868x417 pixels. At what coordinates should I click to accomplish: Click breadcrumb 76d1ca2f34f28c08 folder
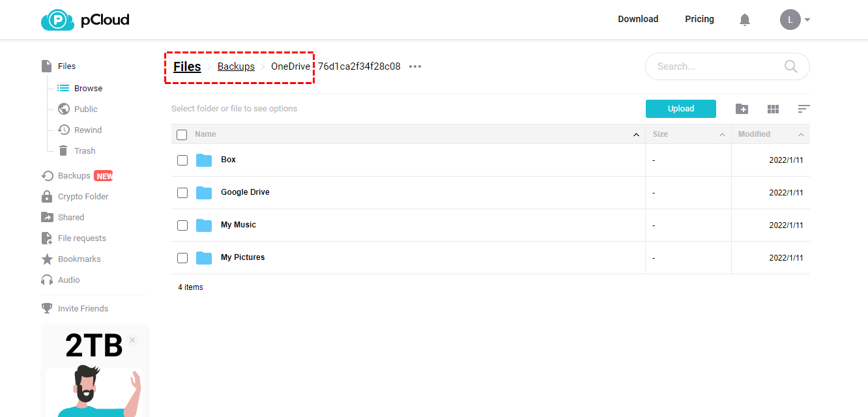click(x=359, y=66)
